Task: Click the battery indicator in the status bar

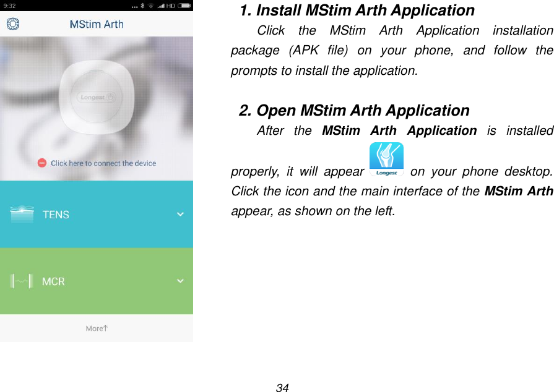Action: pos(184,6)
